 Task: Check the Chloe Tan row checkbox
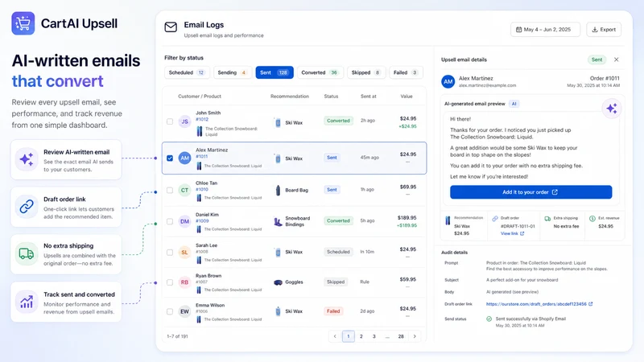170,190
